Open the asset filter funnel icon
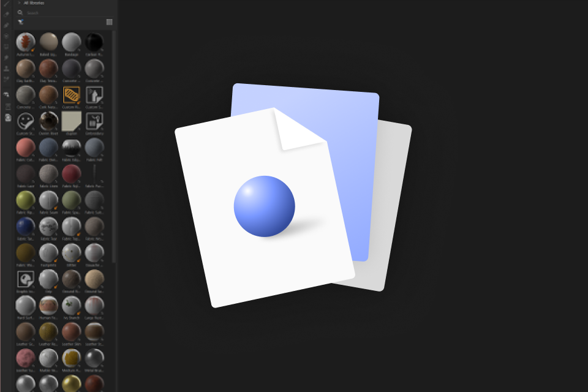This screenshot has height=392, width=588. tap(21, 22)
